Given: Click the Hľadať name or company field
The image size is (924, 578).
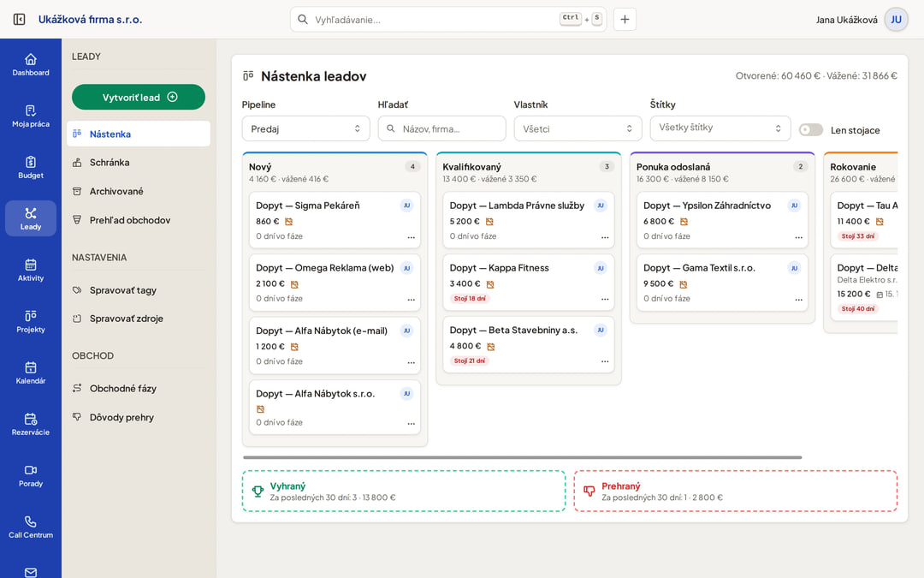Looking at the screenshot, I should coord(442,128).
